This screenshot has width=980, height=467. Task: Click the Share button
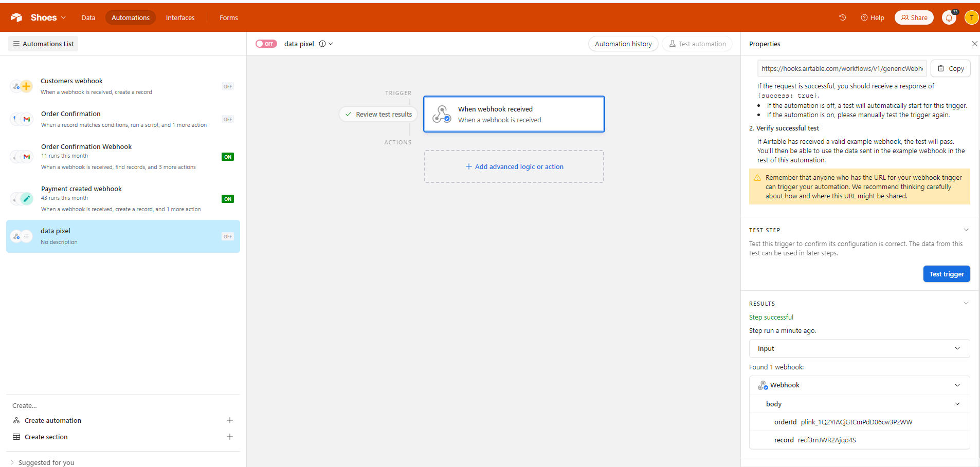914,17
